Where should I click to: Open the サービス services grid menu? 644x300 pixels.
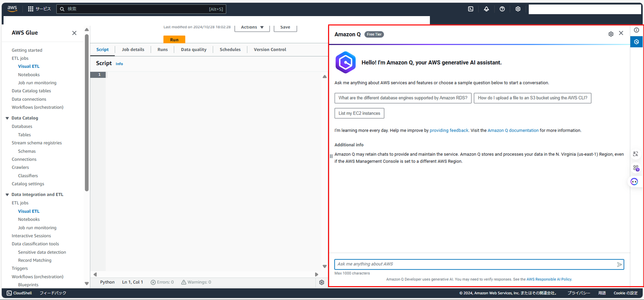(x=39, y=9)
